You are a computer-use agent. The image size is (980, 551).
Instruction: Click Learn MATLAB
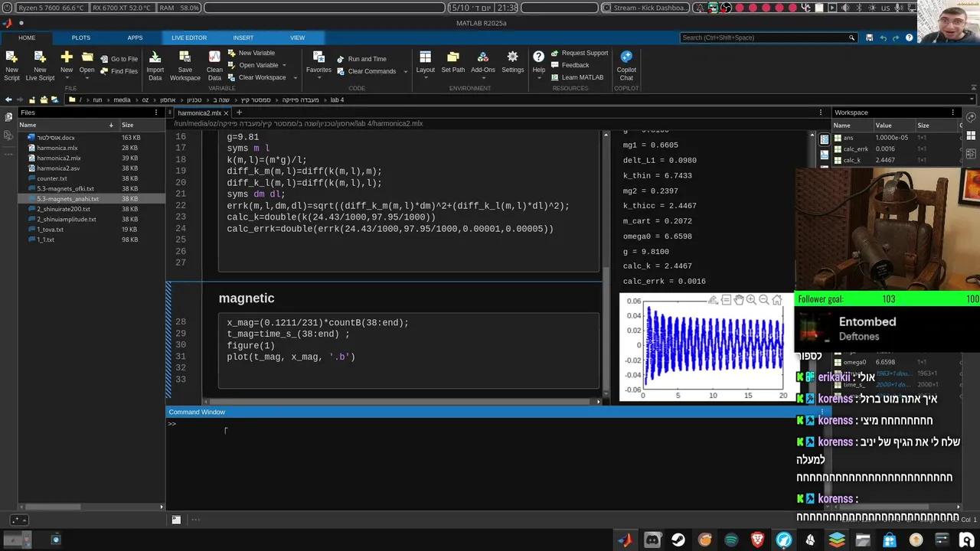577,77
